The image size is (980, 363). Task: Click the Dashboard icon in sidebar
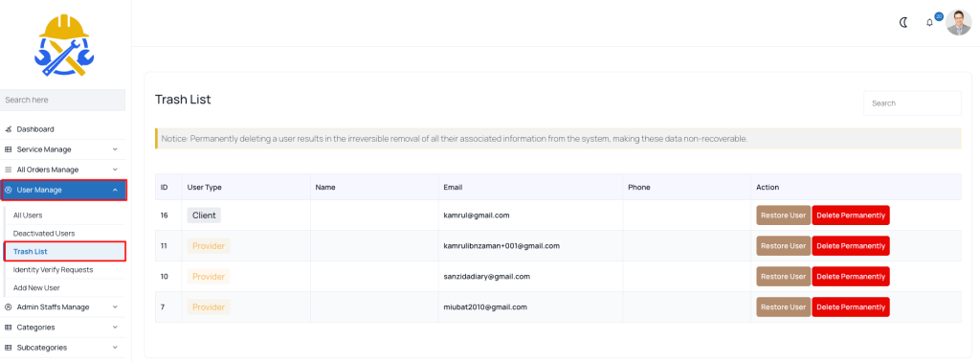tap(8, 129)
